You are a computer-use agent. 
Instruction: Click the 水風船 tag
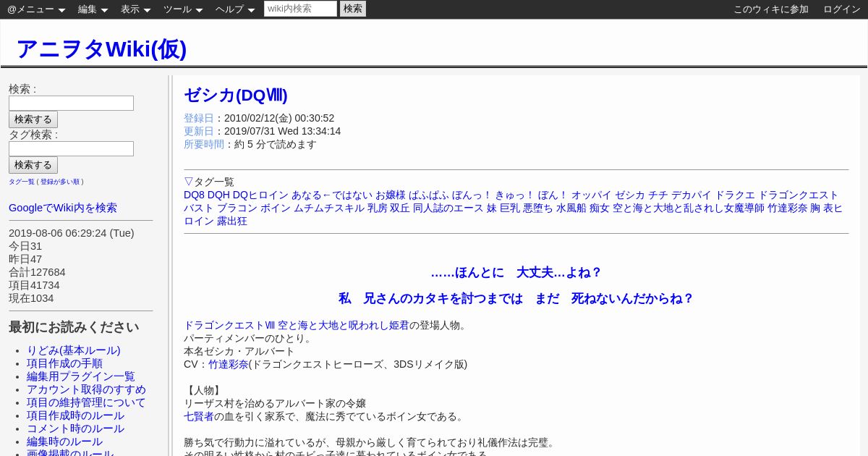(571, 208)
